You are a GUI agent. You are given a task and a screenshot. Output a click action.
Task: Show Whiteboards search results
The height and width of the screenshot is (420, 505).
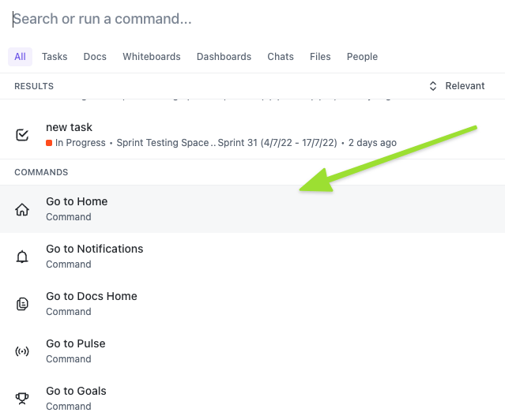(152, 57)
